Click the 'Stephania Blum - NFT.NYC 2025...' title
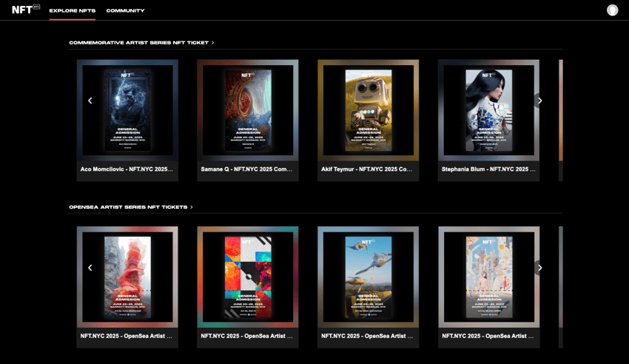This screenshot has height=364, width=629. [x=488, y=169]
